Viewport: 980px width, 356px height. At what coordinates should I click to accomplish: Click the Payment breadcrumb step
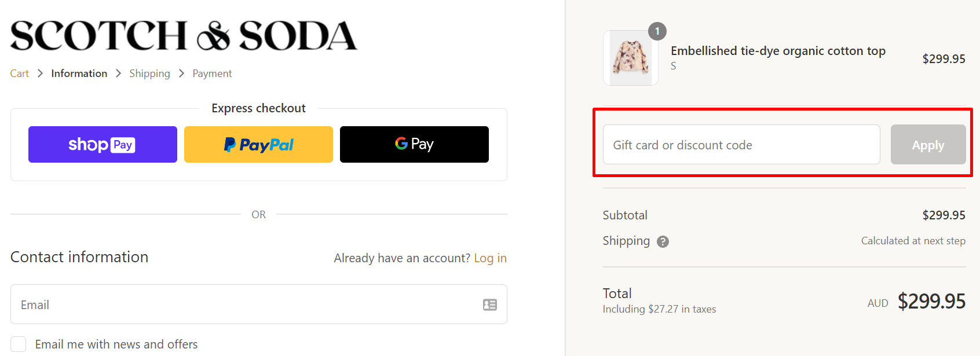212,73
